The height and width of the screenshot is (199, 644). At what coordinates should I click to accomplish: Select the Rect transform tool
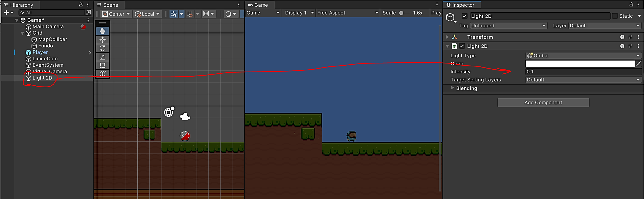pos(103,65)
